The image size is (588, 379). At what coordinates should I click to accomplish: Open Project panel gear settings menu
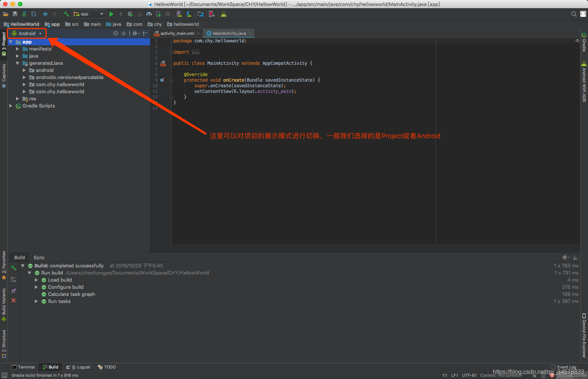[x=136, y=33]
